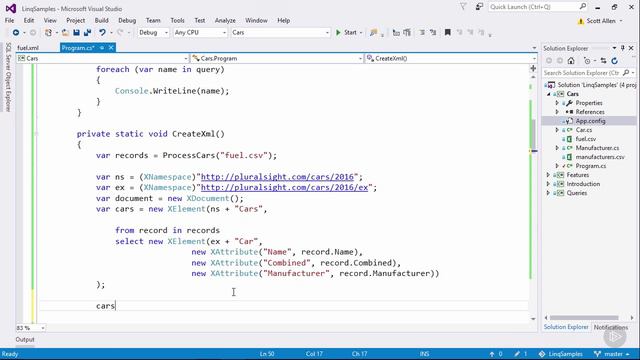
Task: Click the Solution Explorer horizontal scrollbar
Action: click(584, 318)
